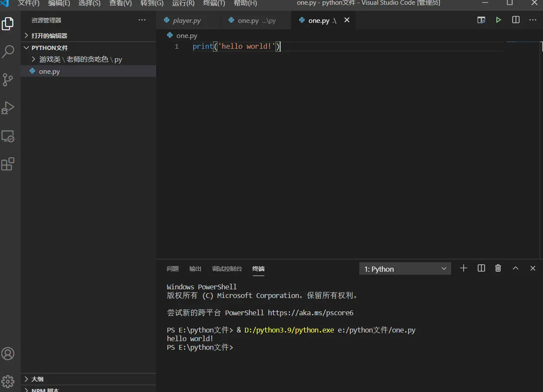Open the Extensions view icon

tap(8, 164)
